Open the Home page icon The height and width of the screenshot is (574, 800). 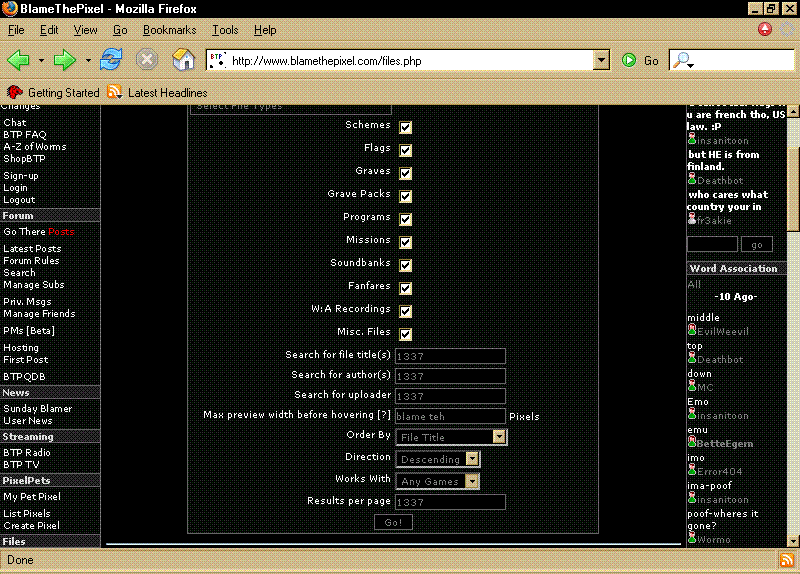pos(183,60)
